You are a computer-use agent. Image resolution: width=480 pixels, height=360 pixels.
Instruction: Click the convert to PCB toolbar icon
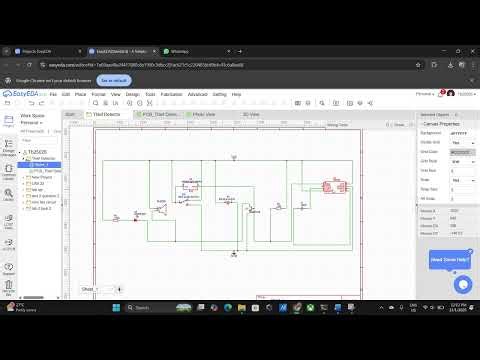[x=298, y=103]
